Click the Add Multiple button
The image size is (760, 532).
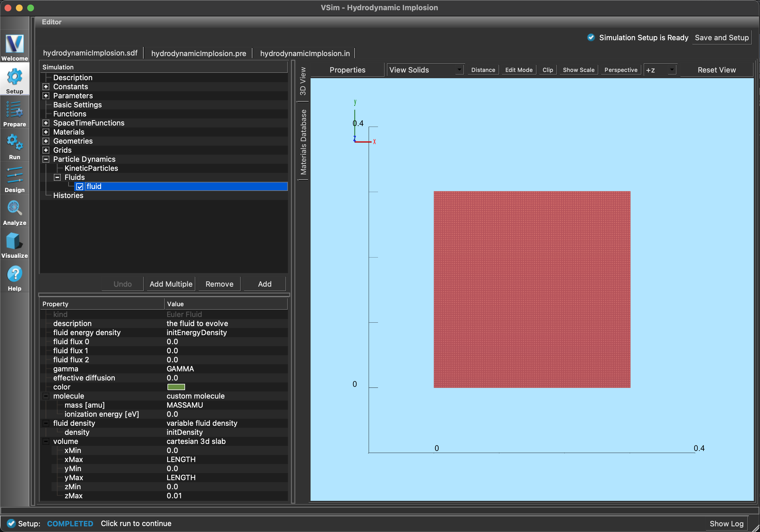click(171, 284)
